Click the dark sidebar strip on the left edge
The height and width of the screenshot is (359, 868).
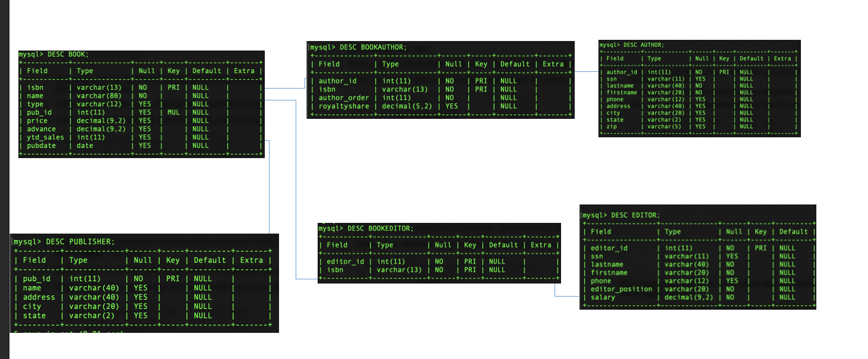coord(5,178)
